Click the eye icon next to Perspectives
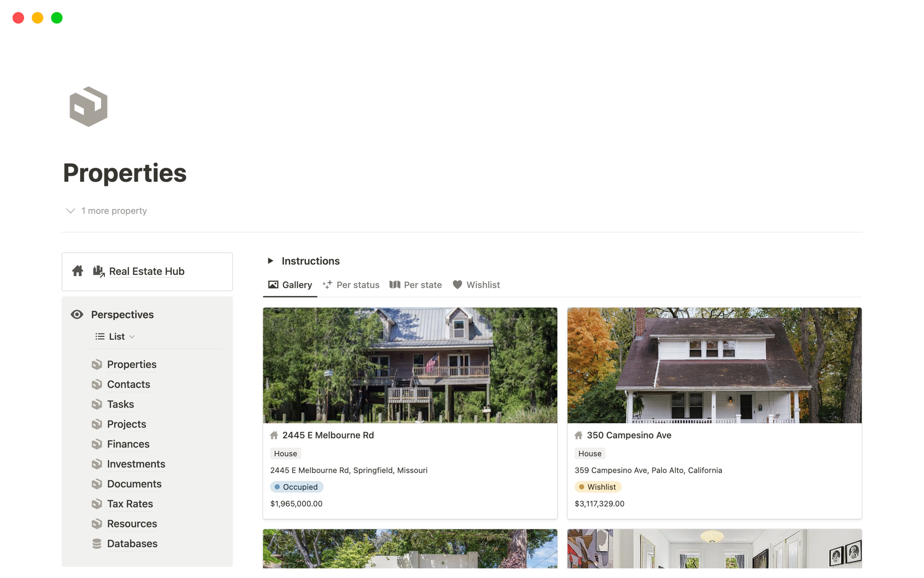 coord(77,315)
